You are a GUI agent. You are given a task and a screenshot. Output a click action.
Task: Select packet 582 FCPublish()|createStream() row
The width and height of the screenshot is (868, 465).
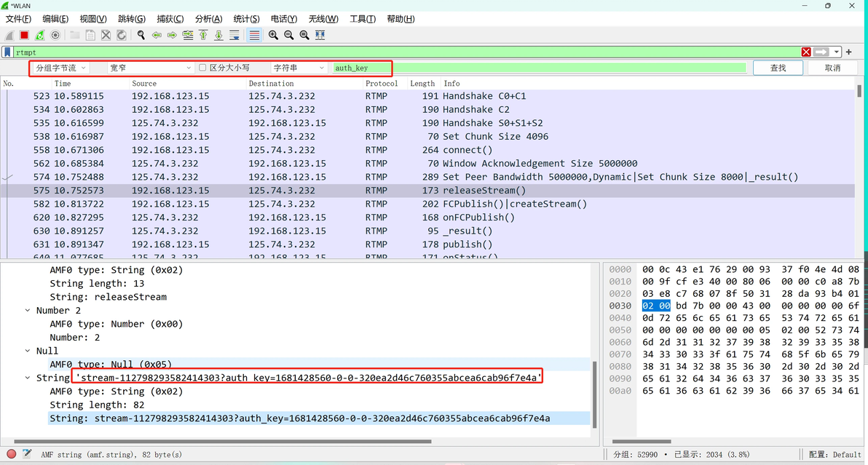[428, 204]
